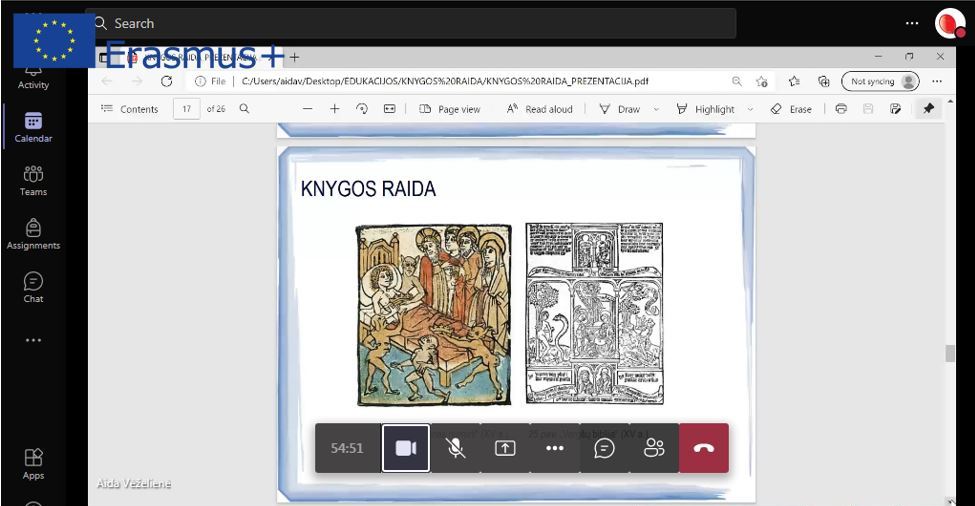Select the Draw tool

619,109
